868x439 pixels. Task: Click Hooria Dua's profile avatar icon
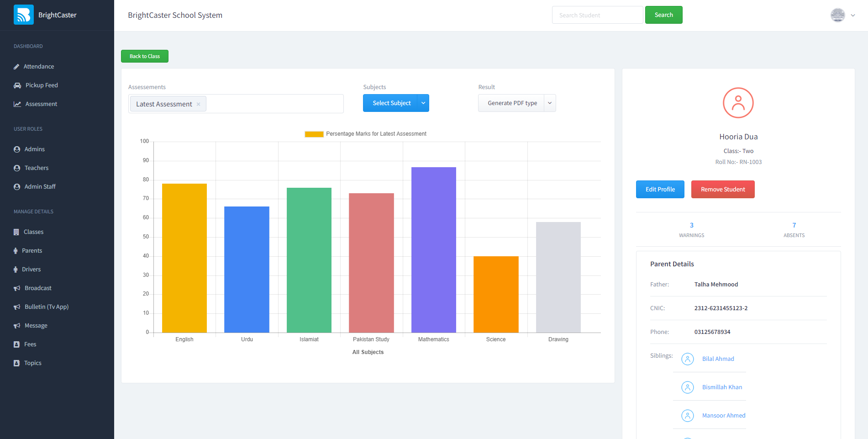pyautogui.click(x=738, y=103)
